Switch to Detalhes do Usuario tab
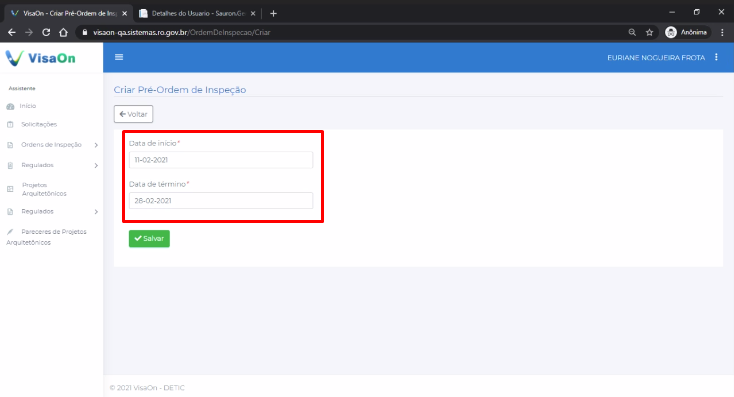Screen dimensions: 734x397 point(198,14)
